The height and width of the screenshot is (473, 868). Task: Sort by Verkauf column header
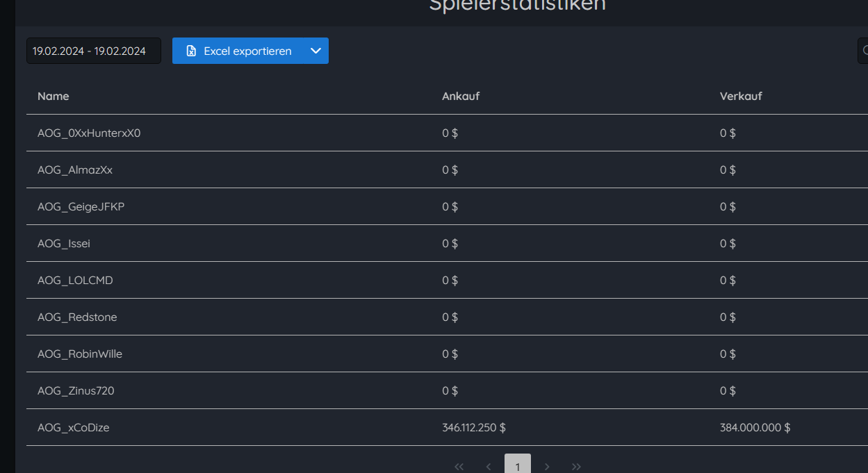pos(741,96)
